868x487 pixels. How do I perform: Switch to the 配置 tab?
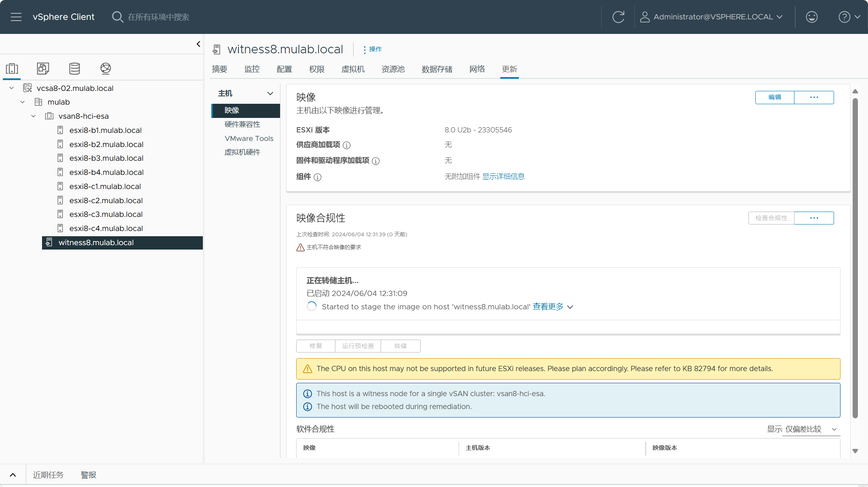284,69
